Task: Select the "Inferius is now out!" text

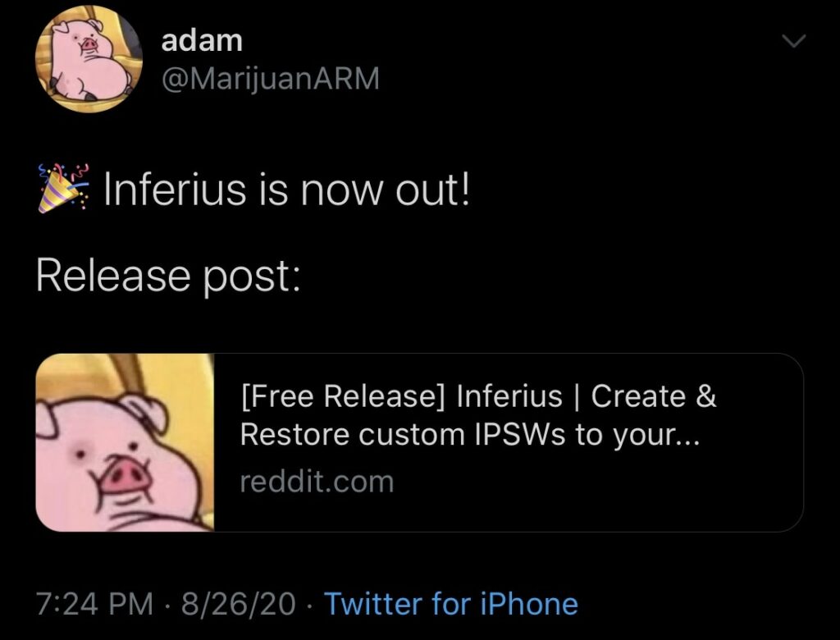Action: (x=286, y=188)
